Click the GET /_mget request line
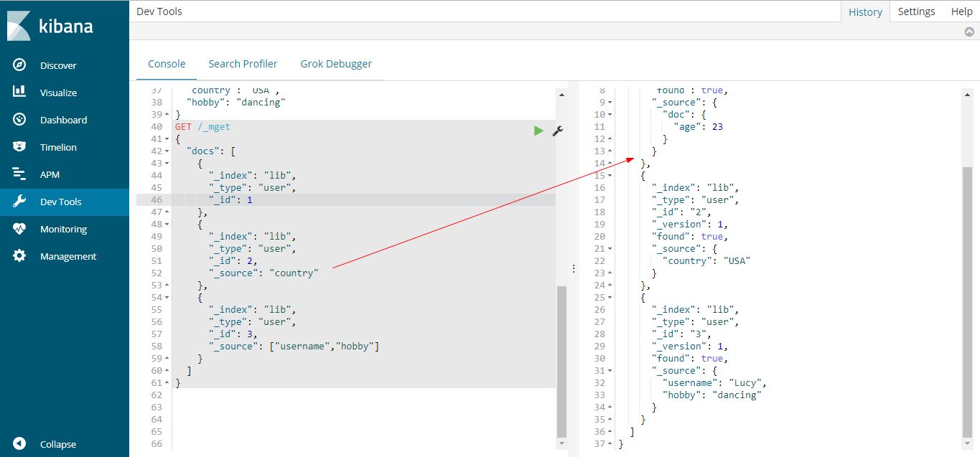This screenshot has height=457, width=980. (x=202, y=127)
